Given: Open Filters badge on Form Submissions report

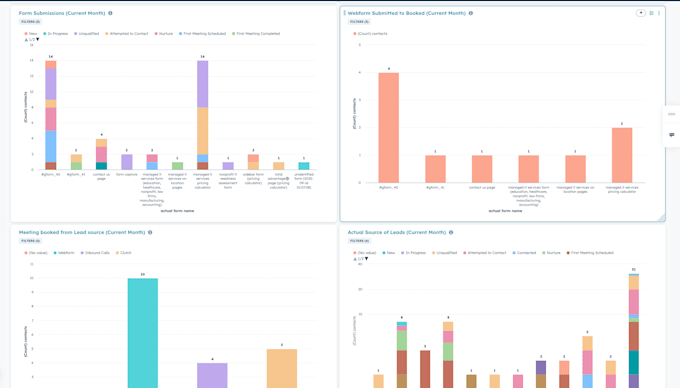Looking at the screenshot, I should [30, 22].
